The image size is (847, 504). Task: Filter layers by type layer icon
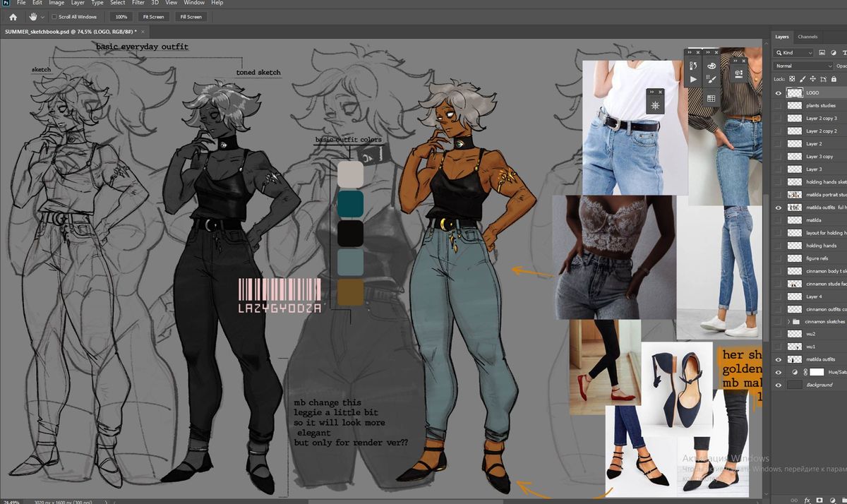pos(844,52)
